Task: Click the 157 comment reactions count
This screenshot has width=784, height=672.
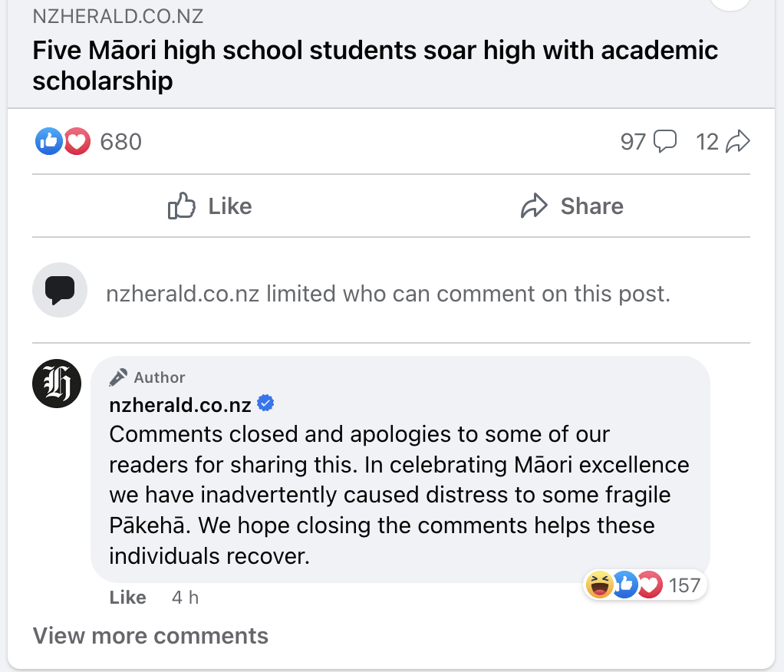Action: pos(684,585)
